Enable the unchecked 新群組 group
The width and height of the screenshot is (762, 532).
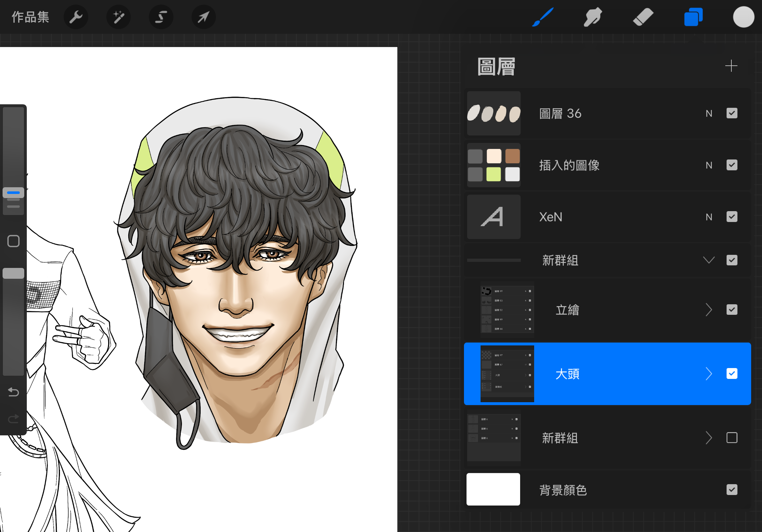731,438
